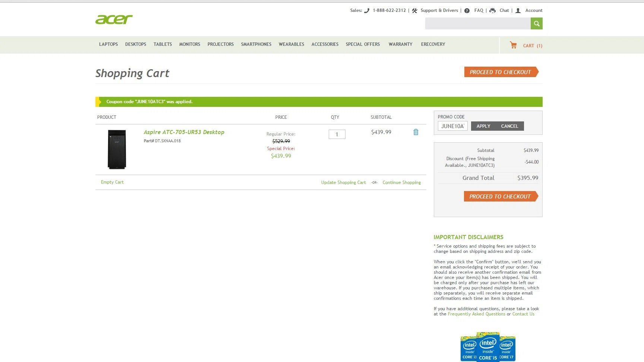
Task: Open the Accessories menu
Action: (325, 44)
